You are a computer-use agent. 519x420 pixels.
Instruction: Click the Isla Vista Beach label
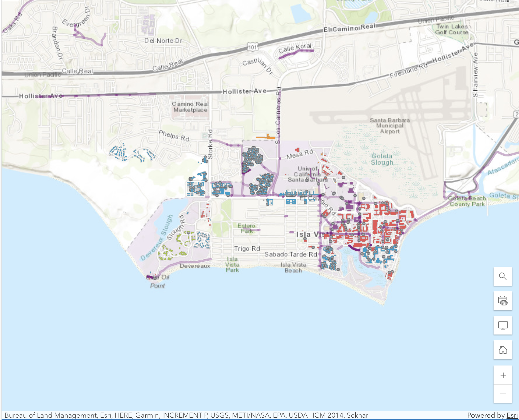point(293,268)
